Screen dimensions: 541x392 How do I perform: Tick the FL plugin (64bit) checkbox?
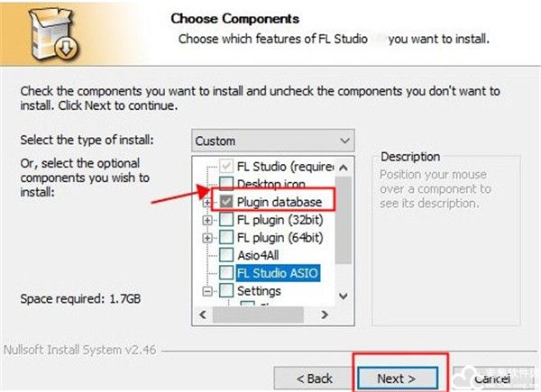click(x=226, y=238)
